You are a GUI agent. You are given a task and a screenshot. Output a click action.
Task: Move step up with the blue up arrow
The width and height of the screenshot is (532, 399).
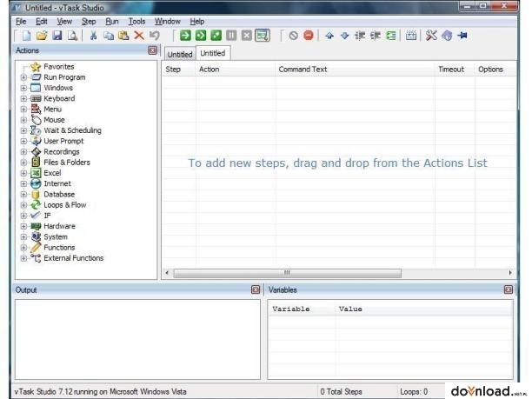[x=329, y=36]
